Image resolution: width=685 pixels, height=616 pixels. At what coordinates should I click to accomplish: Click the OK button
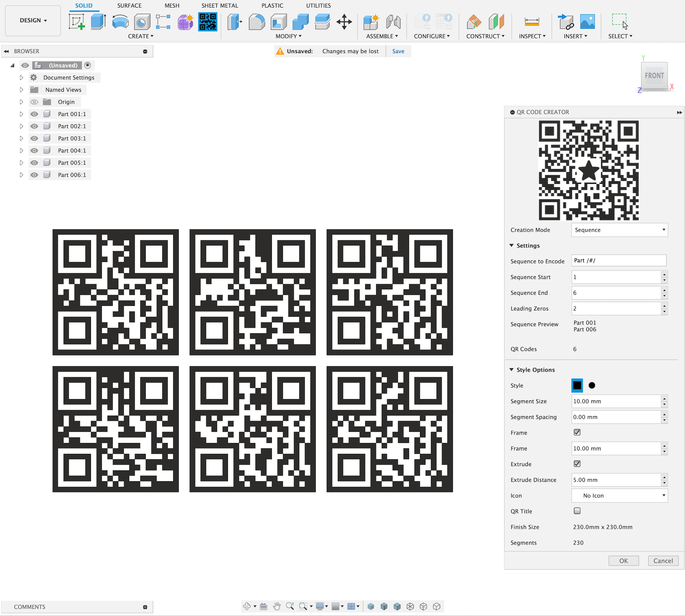623,561
